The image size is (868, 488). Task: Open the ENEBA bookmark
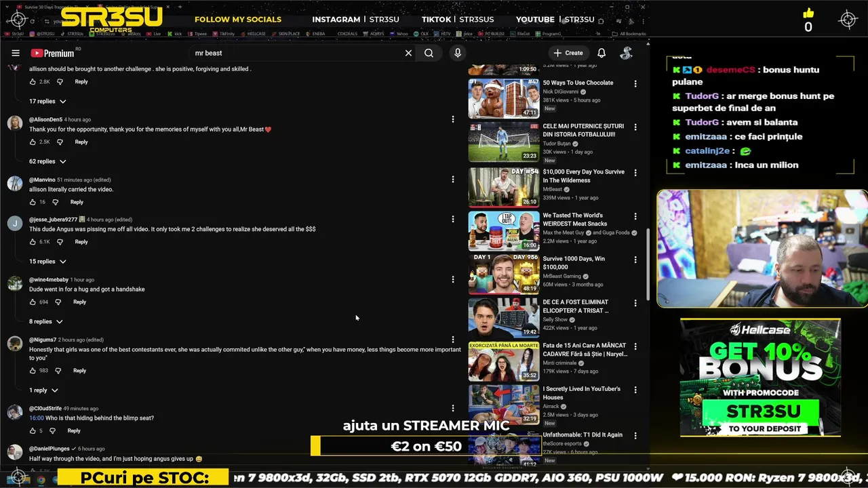(315, 33)
